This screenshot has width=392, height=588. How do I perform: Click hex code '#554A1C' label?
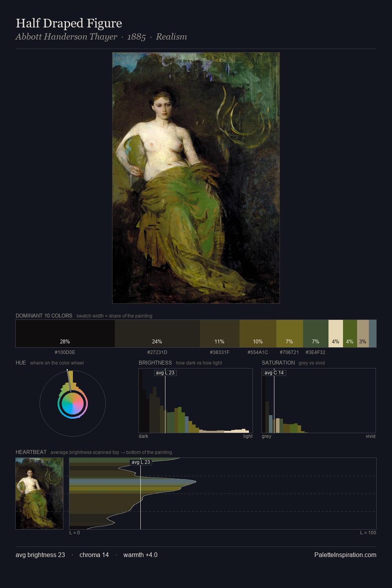(x=258, y=352)
